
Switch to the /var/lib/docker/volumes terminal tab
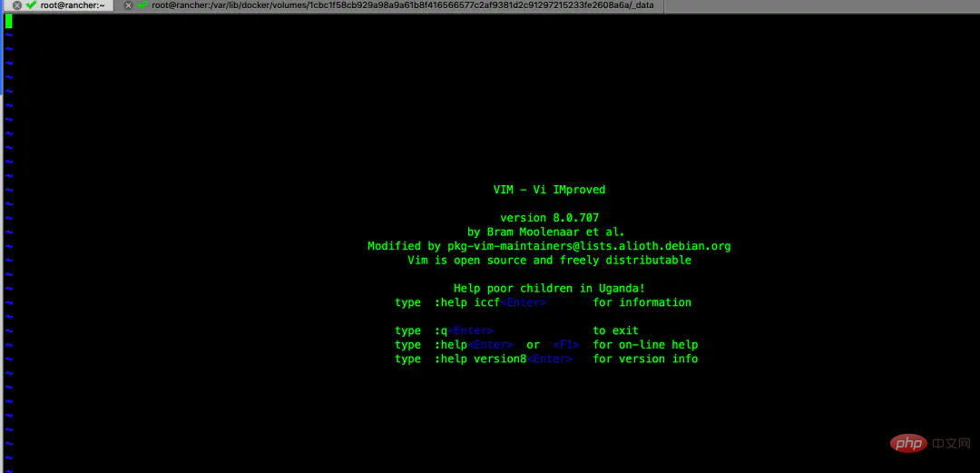point(390,5)
